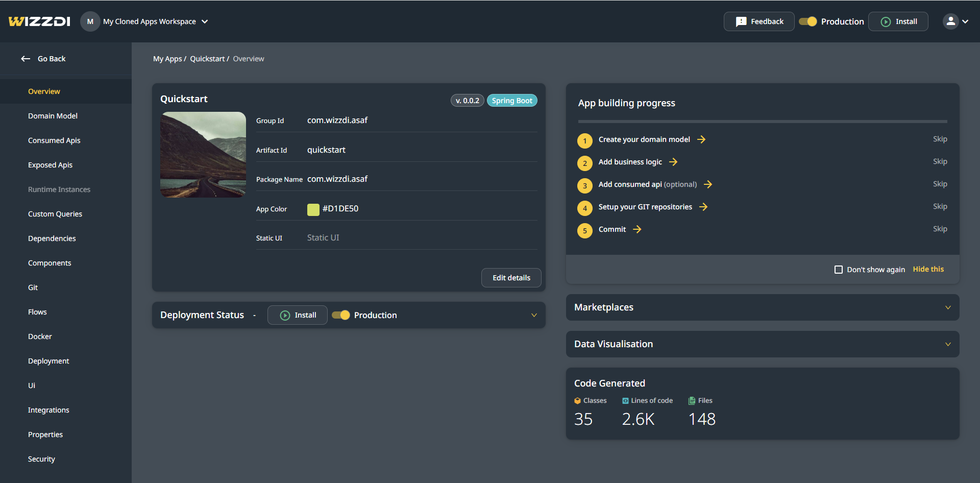
Task: Open Domain Model in sidebar
Action: (x=53, y=116)
